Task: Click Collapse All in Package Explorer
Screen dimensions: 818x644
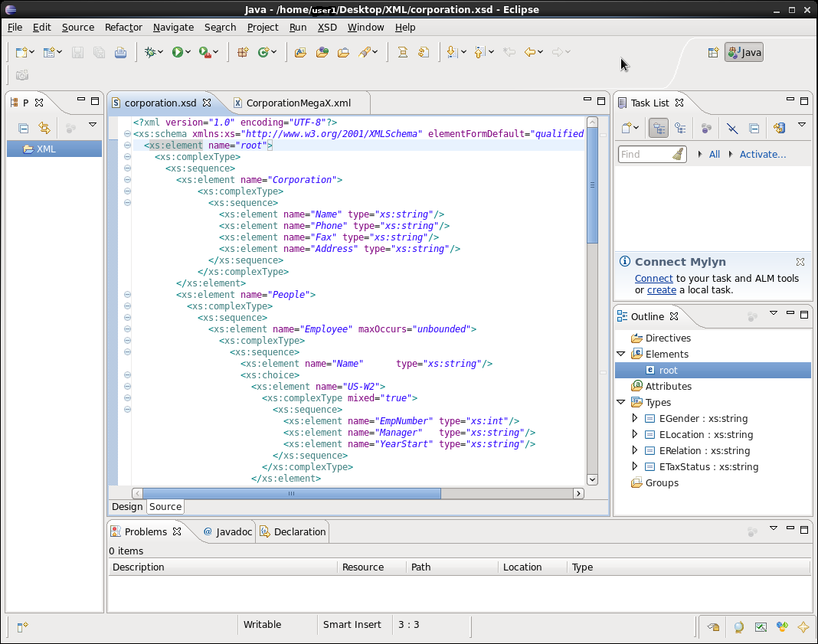Action: pyautogui.click(x=24, y=128)
